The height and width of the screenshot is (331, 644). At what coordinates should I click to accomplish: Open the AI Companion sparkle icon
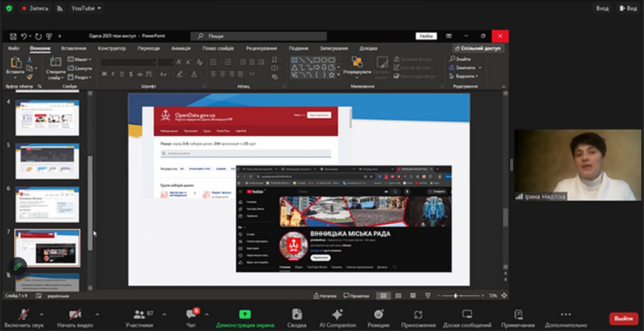337,315
